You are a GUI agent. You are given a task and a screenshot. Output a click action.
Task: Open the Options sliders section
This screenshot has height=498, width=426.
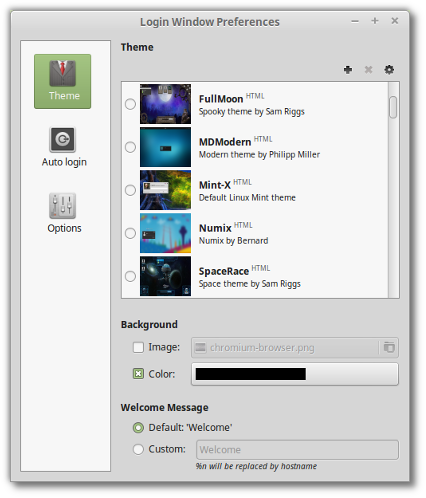pos(64,213)
